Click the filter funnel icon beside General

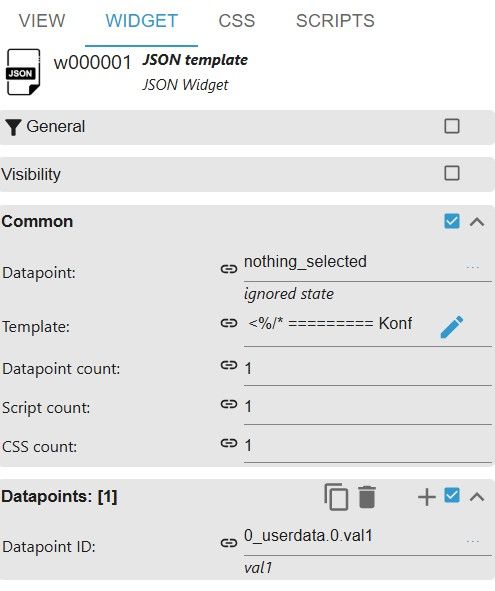coord(14,127)
